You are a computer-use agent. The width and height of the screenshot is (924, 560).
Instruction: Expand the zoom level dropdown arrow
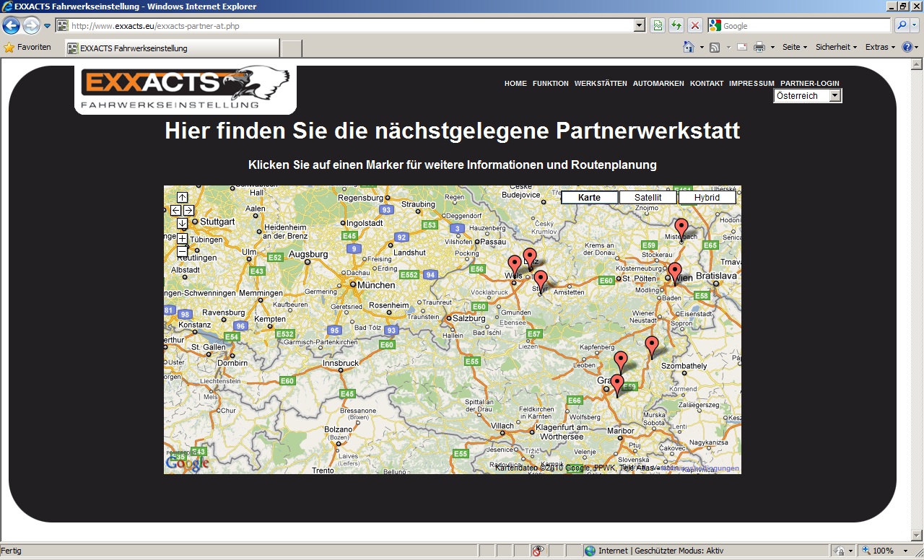906,551
